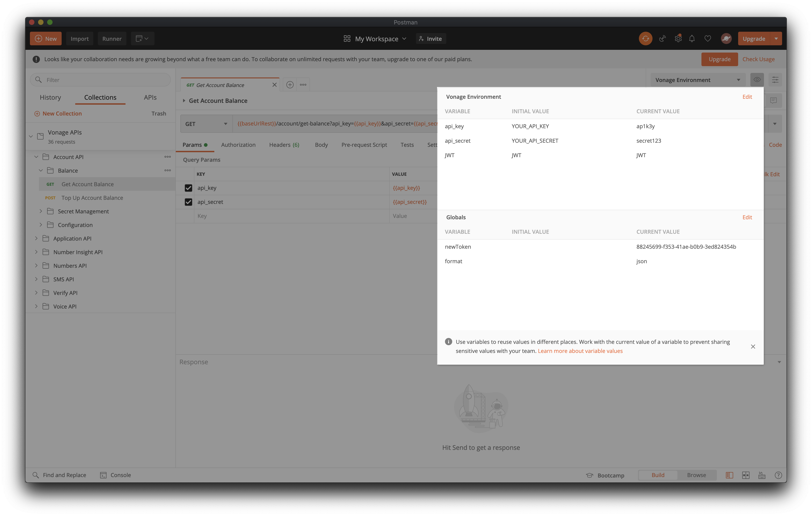Switch to the History tab
Screen dimensions: 812x516
(x=50, y=97)
